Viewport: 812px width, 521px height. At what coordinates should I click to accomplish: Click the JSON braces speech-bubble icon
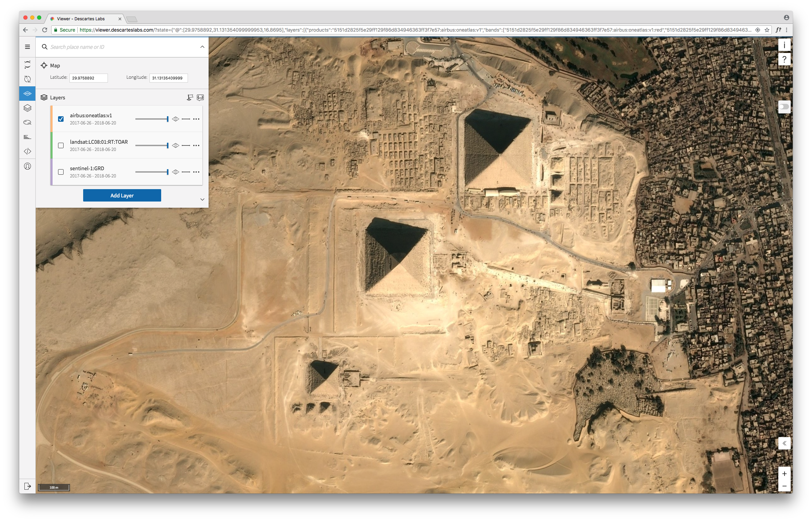pyautogui.click(x=200, y=98)
